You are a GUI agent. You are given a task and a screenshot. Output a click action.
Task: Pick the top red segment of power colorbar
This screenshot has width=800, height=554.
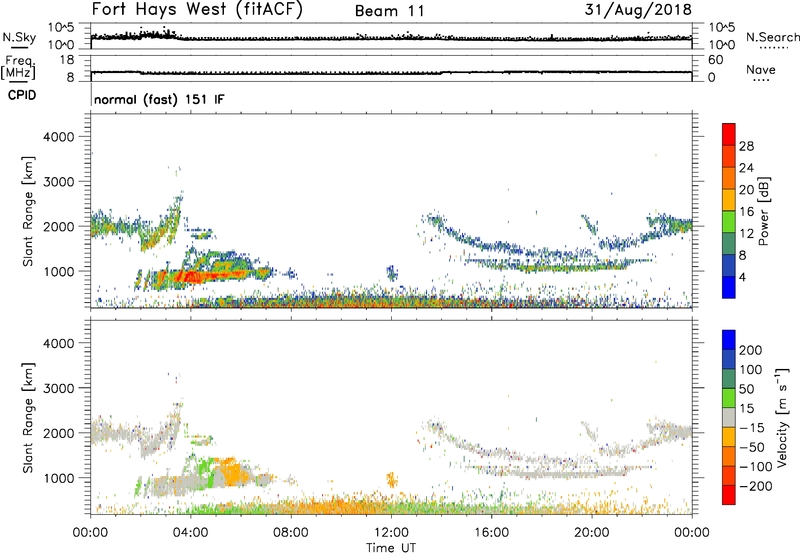click(729, 134)
